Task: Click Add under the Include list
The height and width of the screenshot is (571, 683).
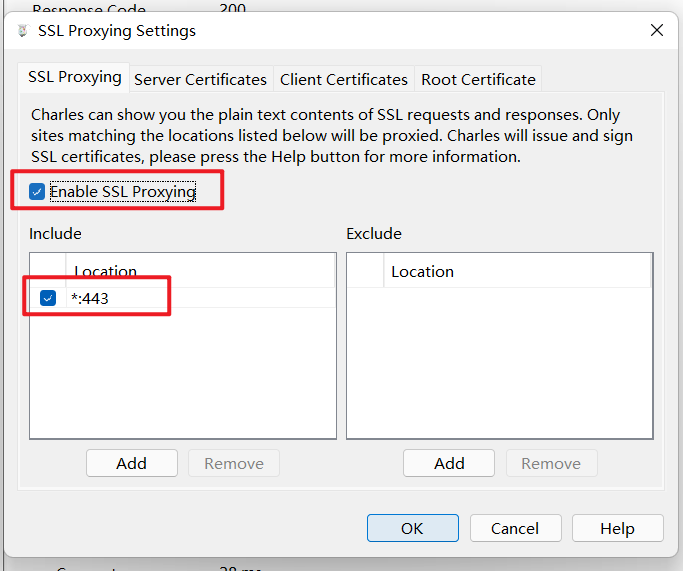Action: coord(132,463)
